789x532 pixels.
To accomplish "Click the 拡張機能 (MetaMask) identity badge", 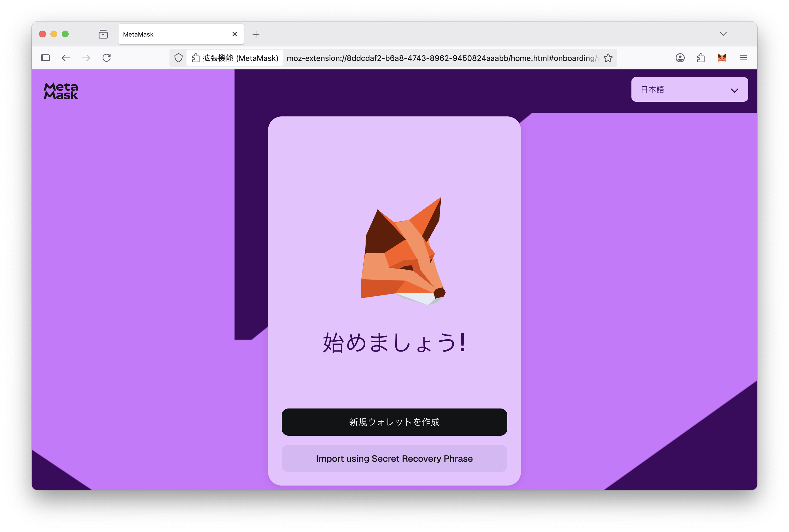I will (235, 58).
